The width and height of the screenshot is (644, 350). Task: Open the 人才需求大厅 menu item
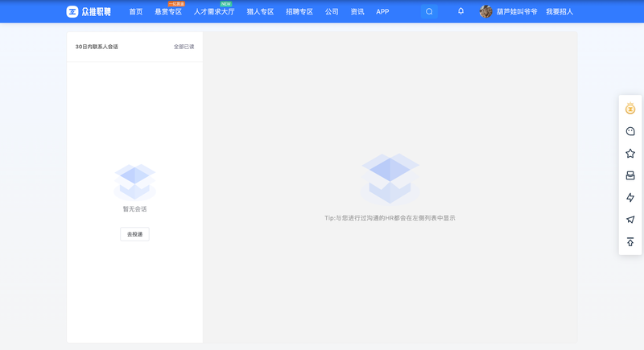click(x=214, y=12)
